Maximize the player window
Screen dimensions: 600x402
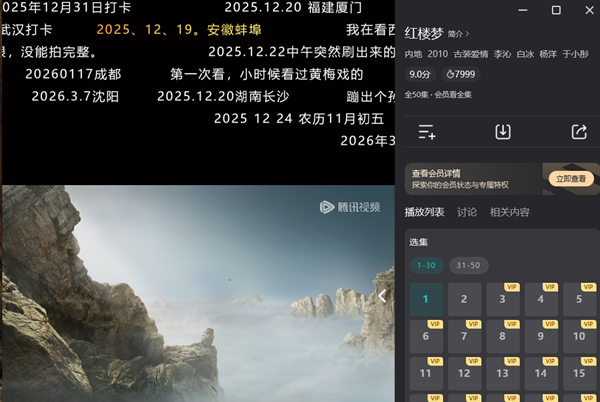556,10
